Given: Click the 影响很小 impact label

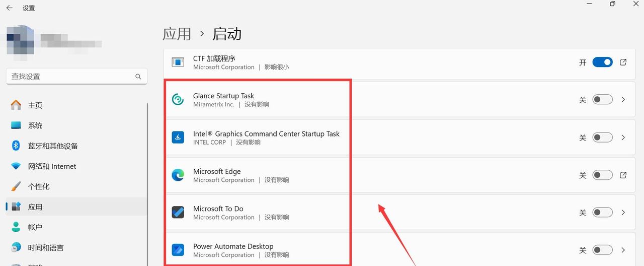Looking at the screenshot, I should (x=277, y=67).
